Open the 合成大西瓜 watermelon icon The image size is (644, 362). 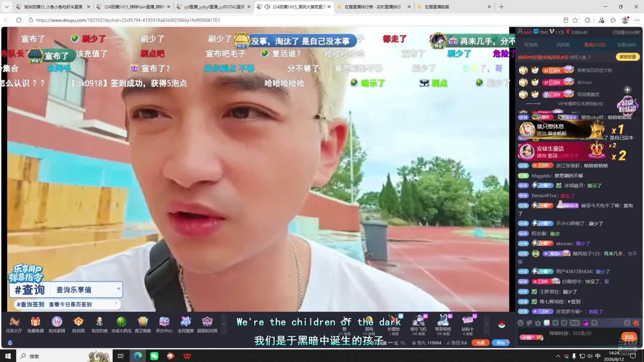pos(121,324)
